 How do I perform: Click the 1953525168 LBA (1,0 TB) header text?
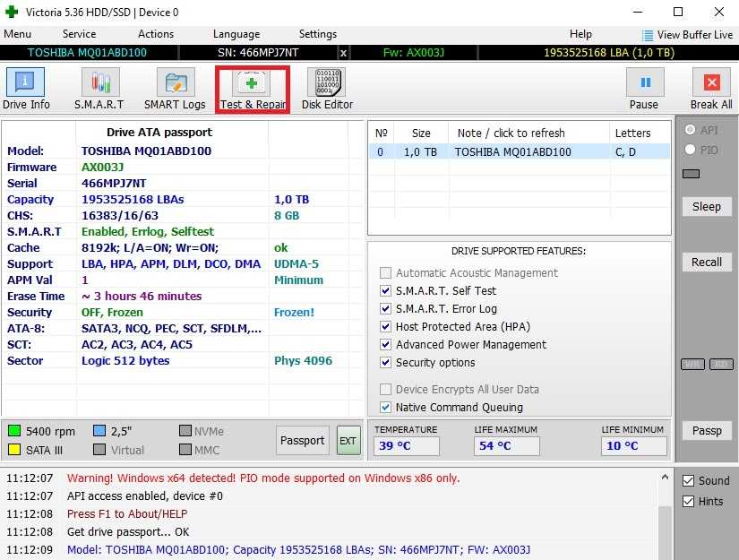609,53
